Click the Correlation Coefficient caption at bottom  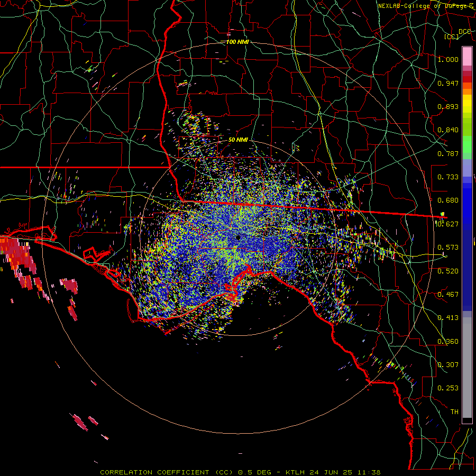coord(168,472)
